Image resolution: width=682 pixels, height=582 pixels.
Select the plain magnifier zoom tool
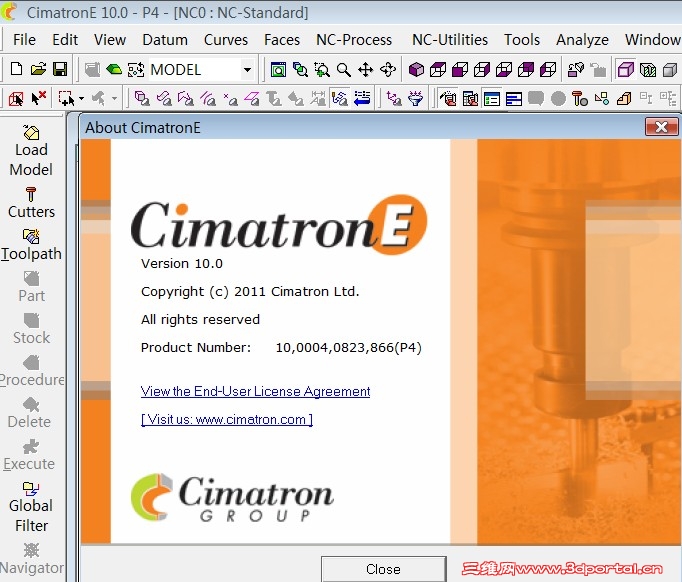coord(344,70)
